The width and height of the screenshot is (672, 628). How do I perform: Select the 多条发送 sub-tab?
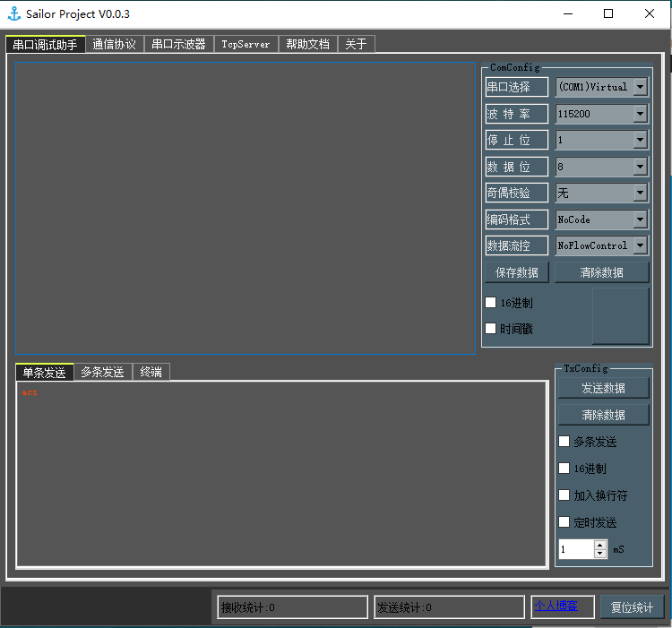coord(103,372)
